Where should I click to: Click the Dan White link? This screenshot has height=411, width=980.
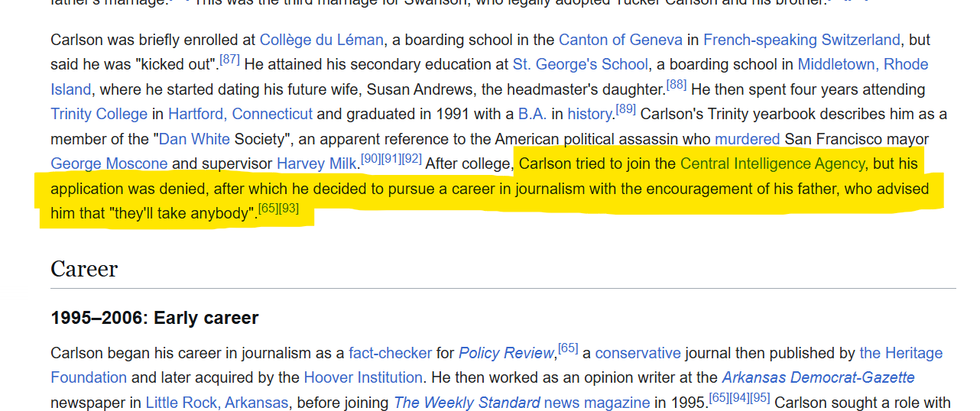(194, 139)
